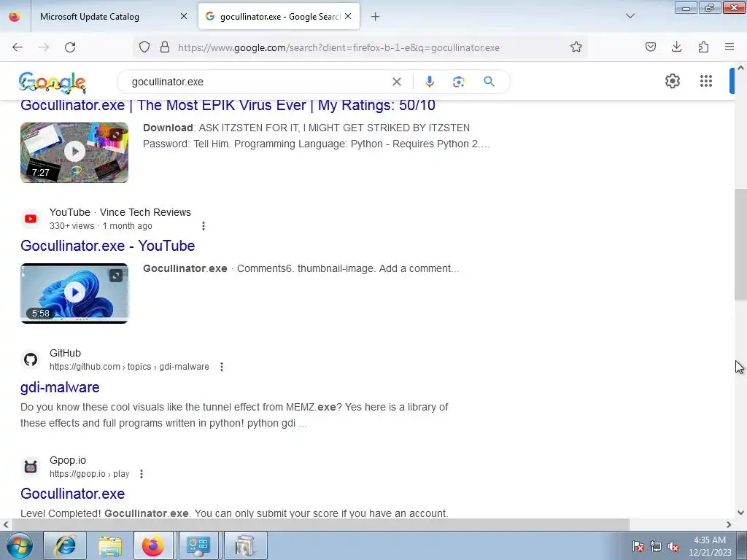This screenshot has width=747, height=560.
Task: Open the tracking protection shield icon
Action: tap(144, 47)
